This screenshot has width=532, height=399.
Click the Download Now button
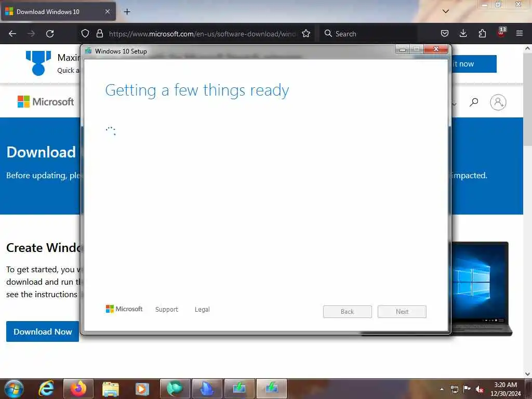point(43,331)
